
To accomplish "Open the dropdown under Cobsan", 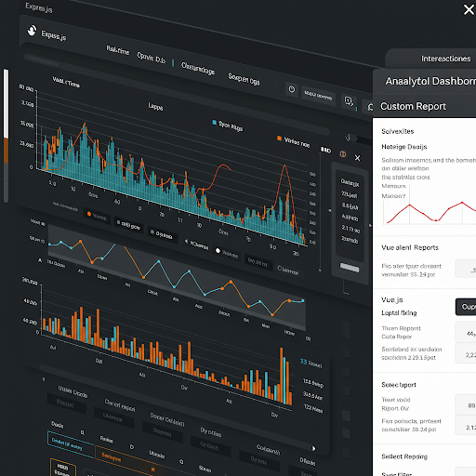I will pos(259,461).
